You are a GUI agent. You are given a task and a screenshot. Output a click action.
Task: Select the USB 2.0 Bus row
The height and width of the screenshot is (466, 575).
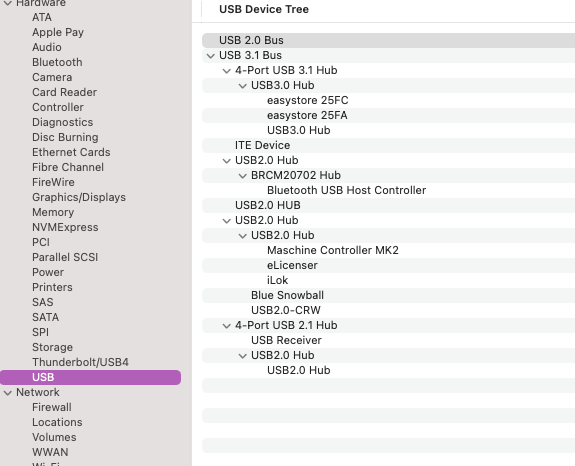[388, 41]
